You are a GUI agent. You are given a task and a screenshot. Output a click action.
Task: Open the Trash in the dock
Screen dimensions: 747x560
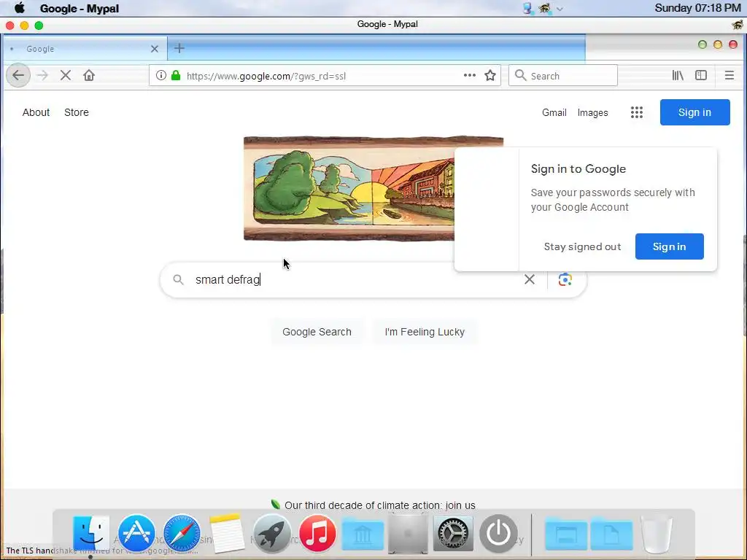tap(657, 533)
